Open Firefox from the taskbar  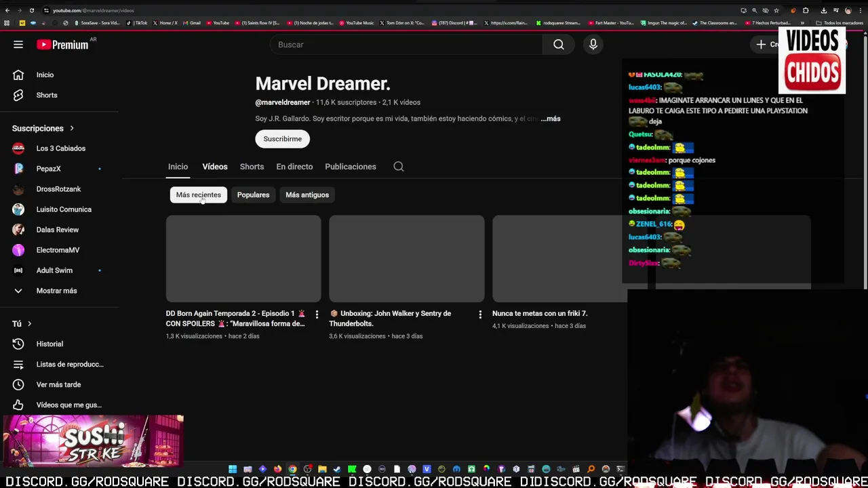point(277,469)
